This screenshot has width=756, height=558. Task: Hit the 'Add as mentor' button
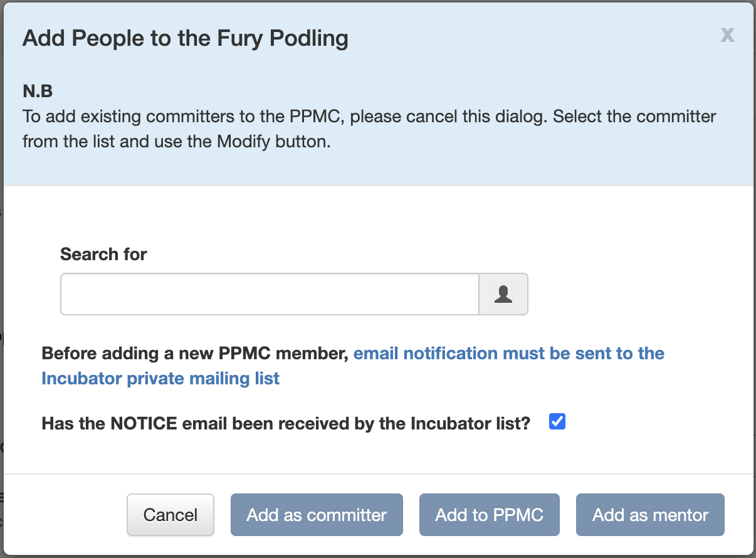click(x=650, y=515)
